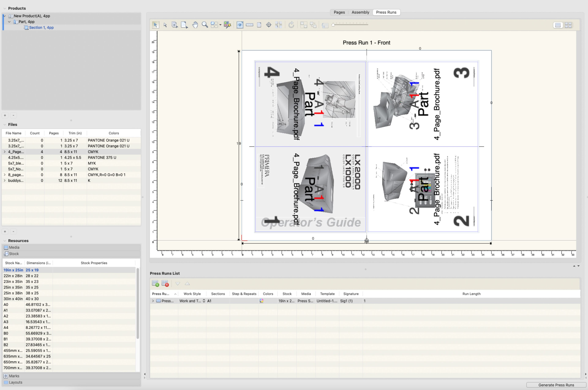
Task: Expand the Marks resources section
Action: [x=14, y=376]
